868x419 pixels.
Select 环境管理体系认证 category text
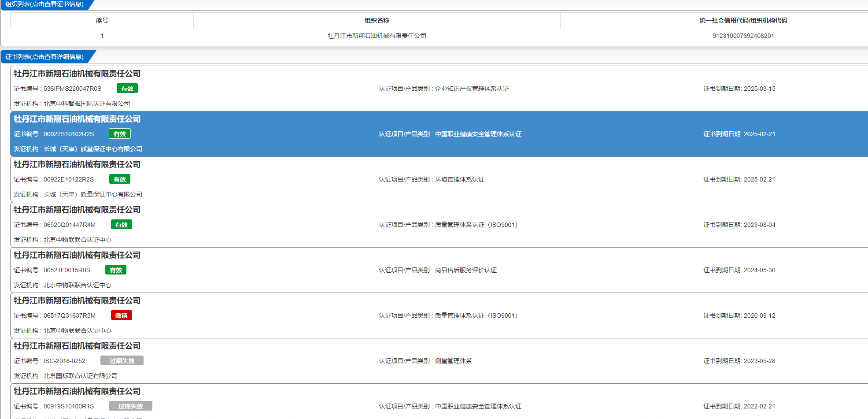[x=459, y=179]
